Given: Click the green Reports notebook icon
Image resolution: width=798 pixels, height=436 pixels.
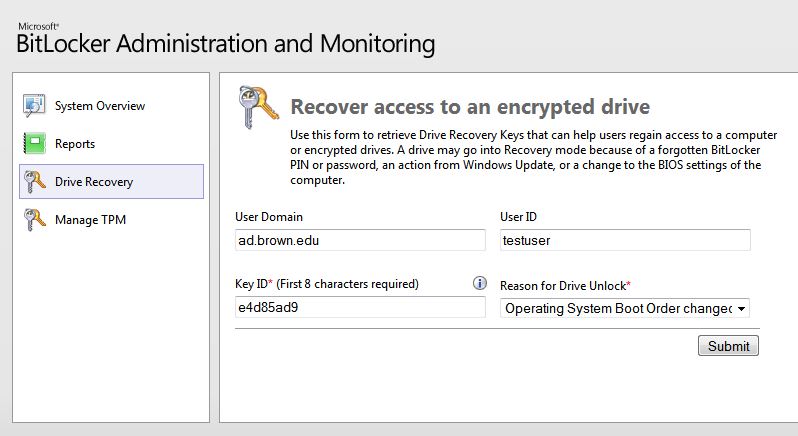Looking at the screenshot, I should pyautogui.click(x=34, y=143).
